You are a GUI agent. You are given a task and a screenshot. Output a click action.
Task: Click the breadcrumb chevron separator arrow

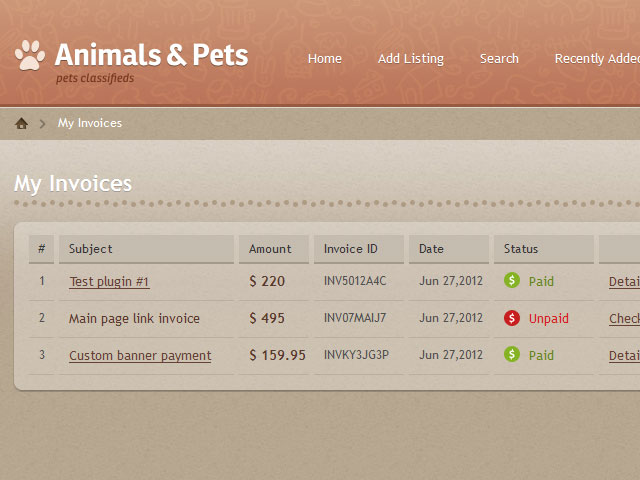42,123
